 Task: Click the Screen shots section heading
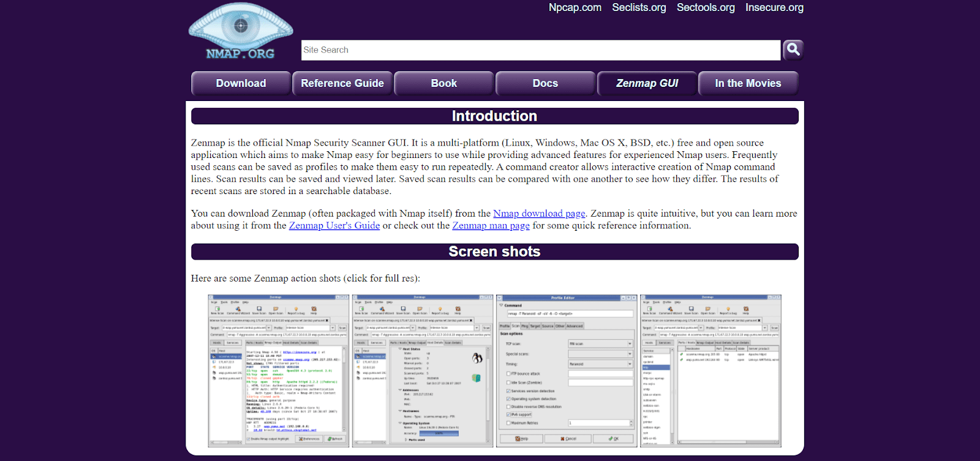[494, 252]
